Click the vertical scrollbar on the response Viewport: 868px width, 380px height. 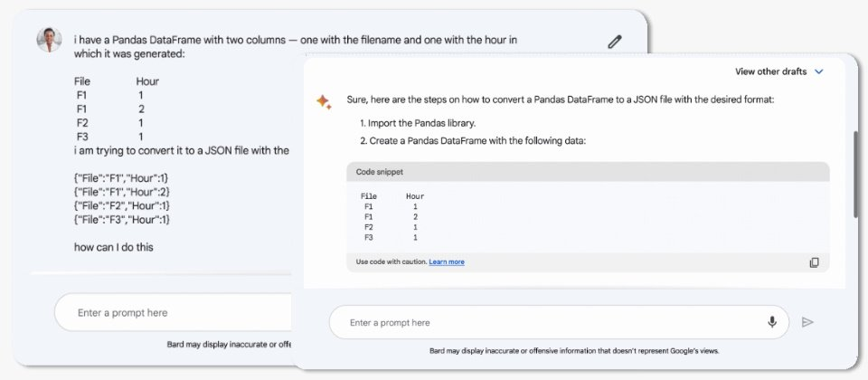[856, 175]
